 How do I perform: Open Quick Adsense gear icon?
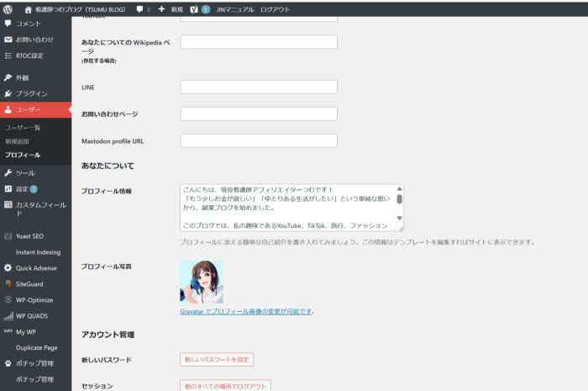[x=8, y=268]
